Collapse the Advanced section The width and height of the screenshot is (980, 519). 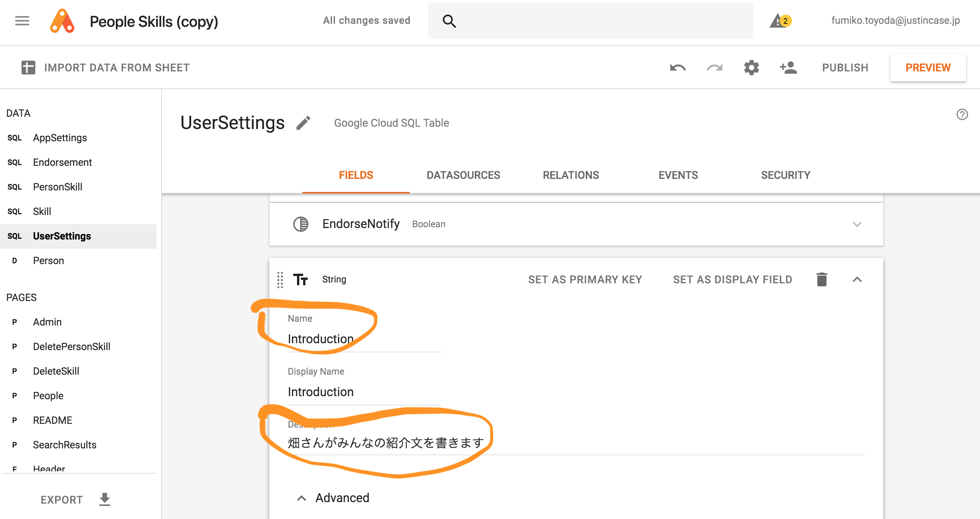click(302, 498)
